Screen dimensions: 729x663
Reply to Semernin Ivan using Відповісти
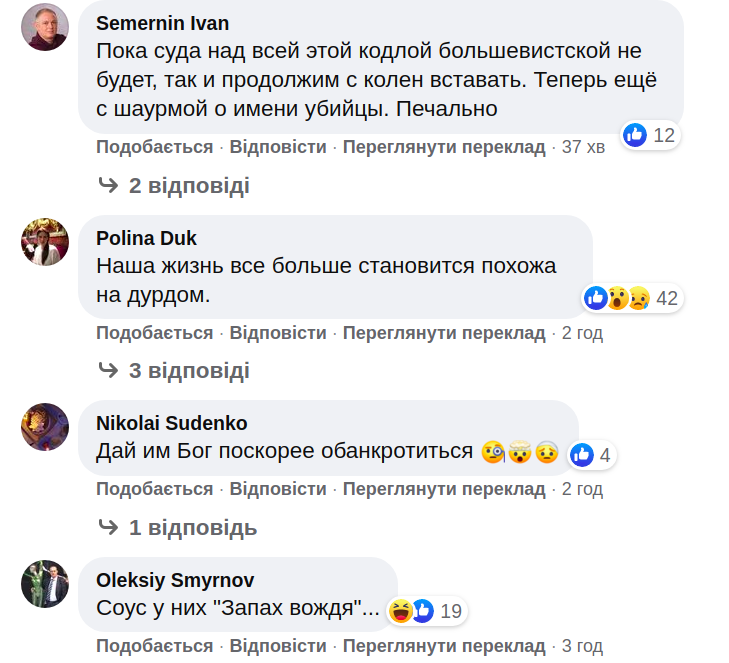(278, 147)
